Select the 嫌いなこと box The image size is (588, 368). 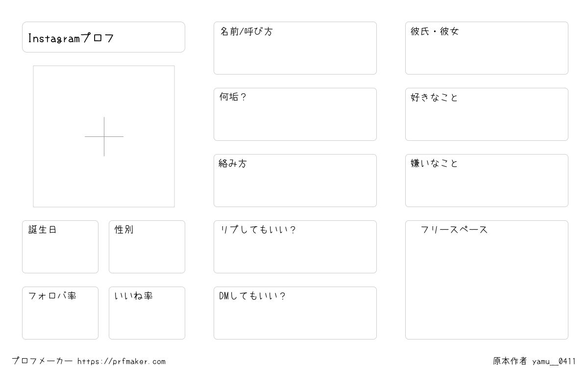(487, 181)
